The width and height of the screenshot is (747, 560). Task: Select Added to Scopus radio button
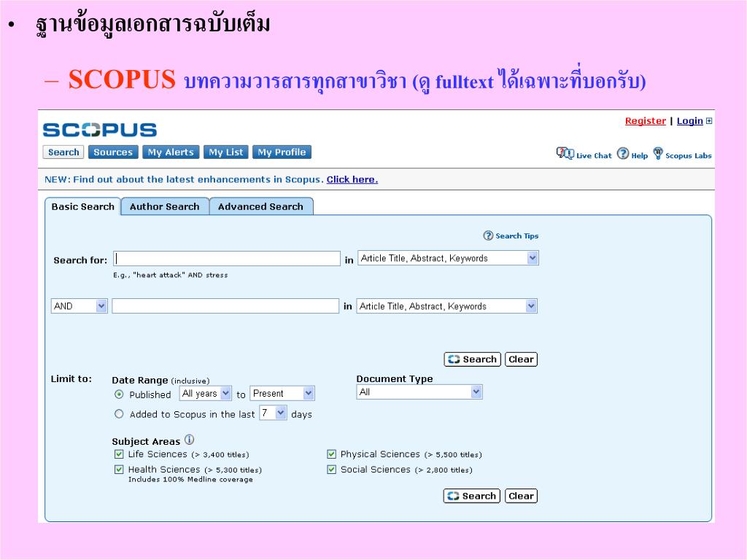(x=119, y=414)
